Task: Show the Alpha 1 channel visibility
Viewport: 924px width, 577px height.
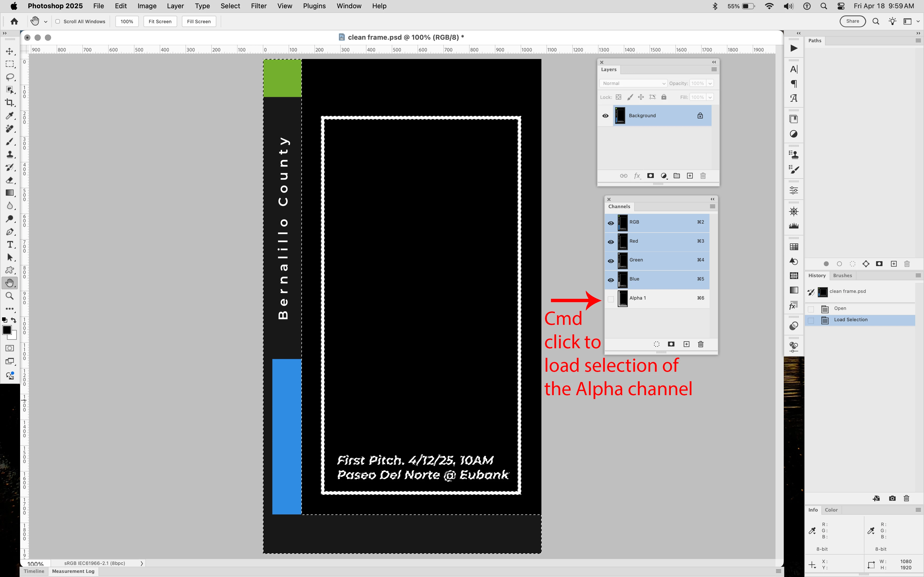Action: (610, 299)
